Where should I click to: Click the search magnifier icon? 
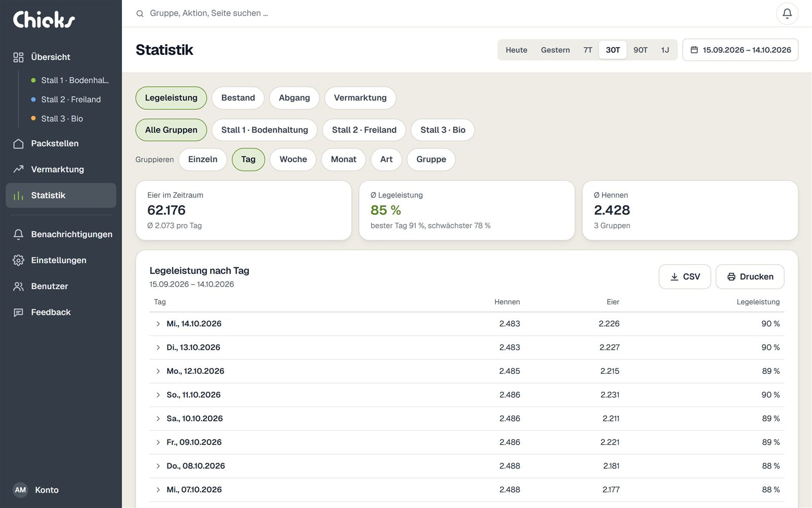tap(140, 14)
